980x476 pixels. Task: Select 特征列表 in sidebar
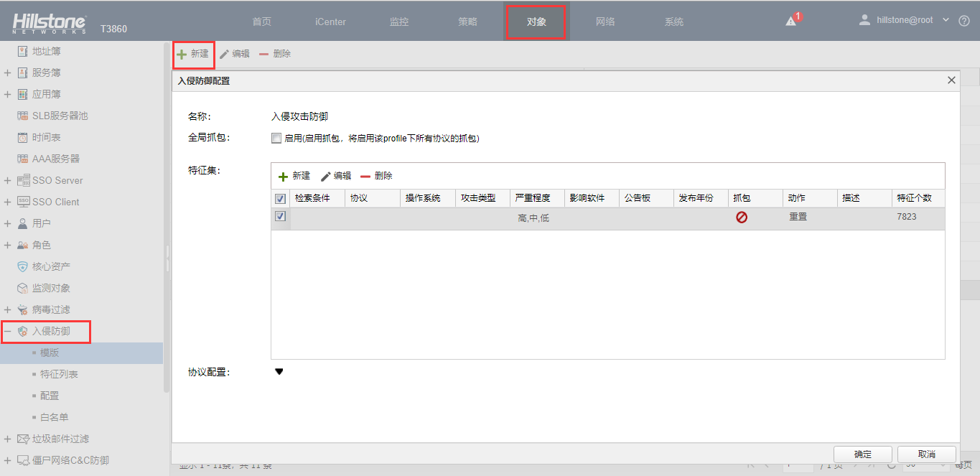coord(59,374)
